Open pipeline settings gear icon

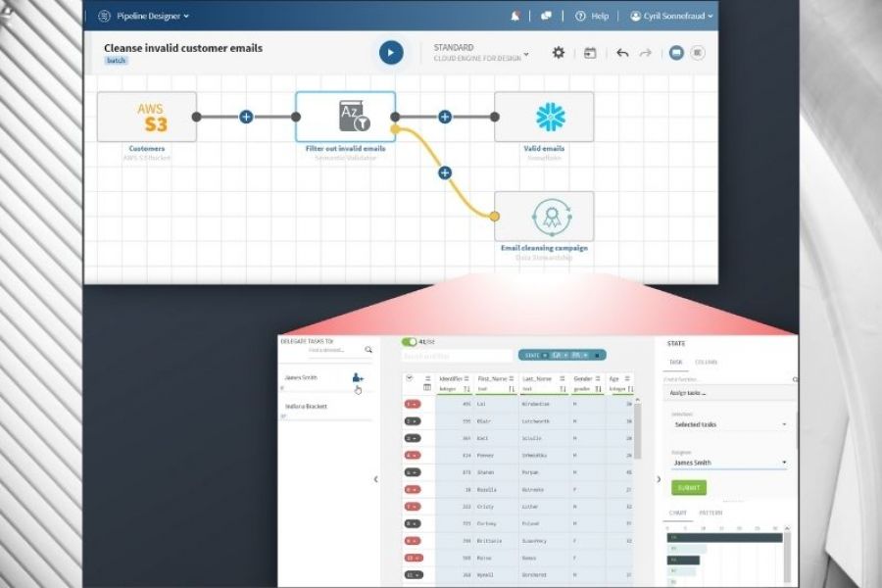coord(558,53)
